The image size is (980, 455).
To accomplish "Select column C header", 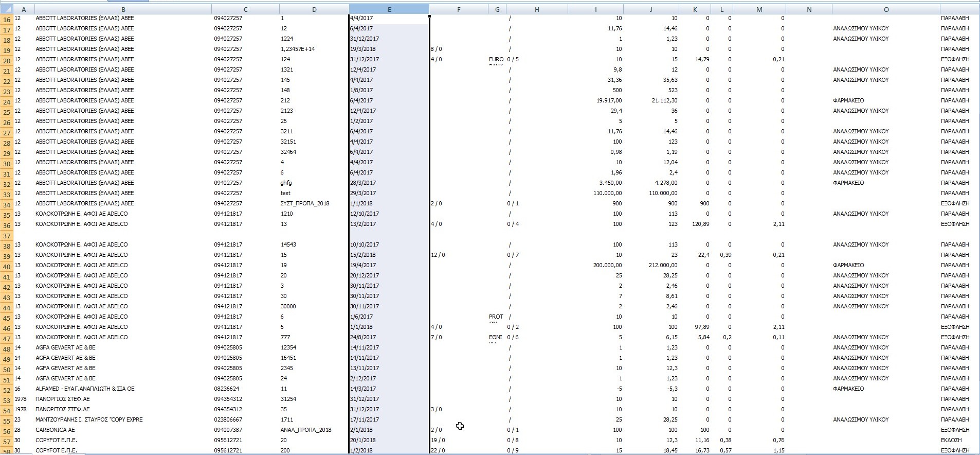I will coord(245,9).
